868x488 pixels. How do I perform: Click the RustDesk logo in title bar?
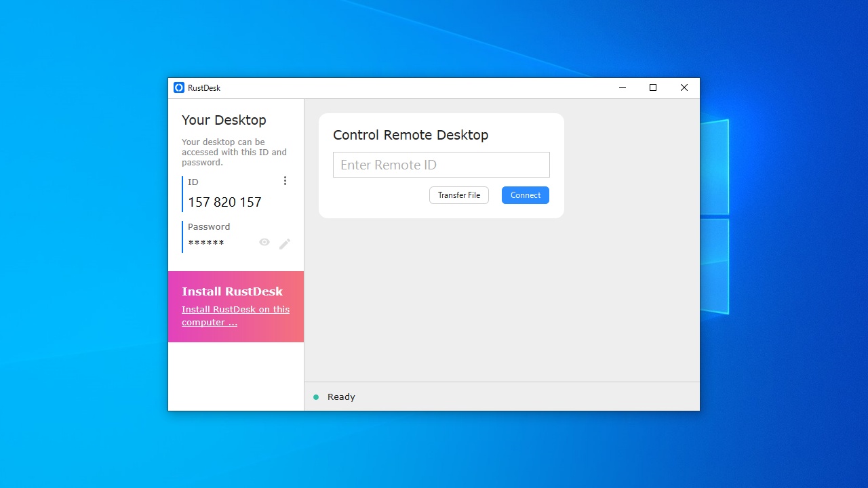(179, 87)
